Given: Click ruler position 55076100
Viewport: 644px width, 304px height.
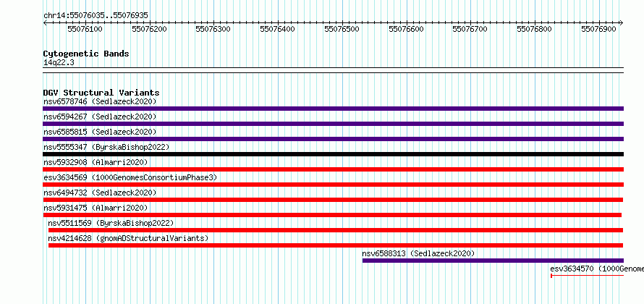Looking at the screenshot, I should (85, 29).
